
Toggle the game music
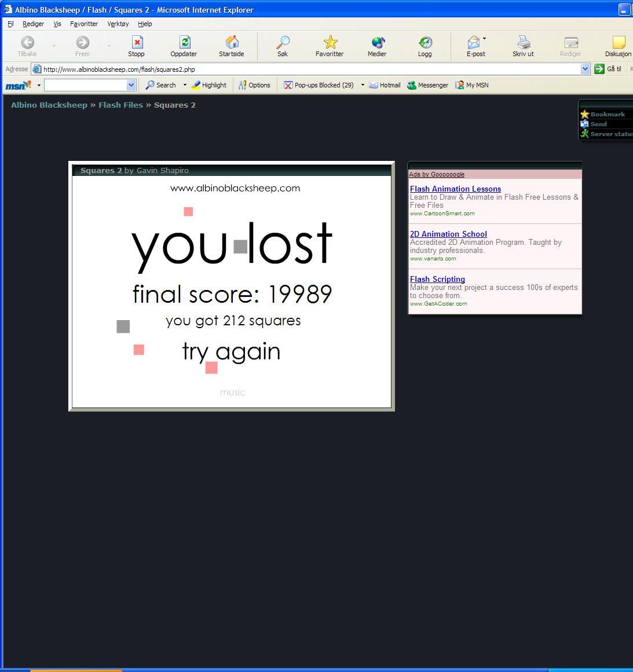coord(232,392)
